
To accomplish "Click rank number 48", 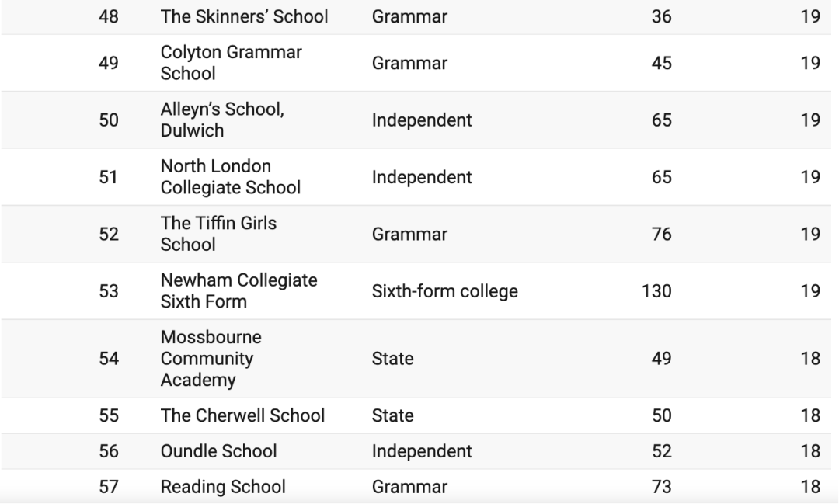I will tap(109, 16).
